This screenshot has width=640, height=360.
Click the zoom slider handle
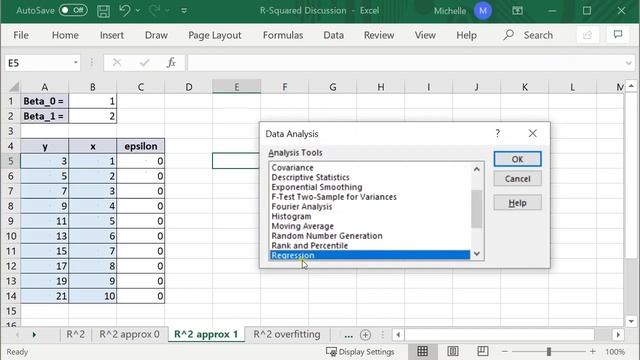tap(549, 351)
